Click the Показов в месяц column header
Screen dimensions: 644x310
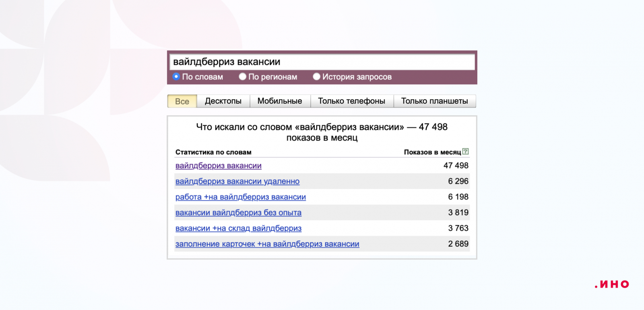[433, 152]
